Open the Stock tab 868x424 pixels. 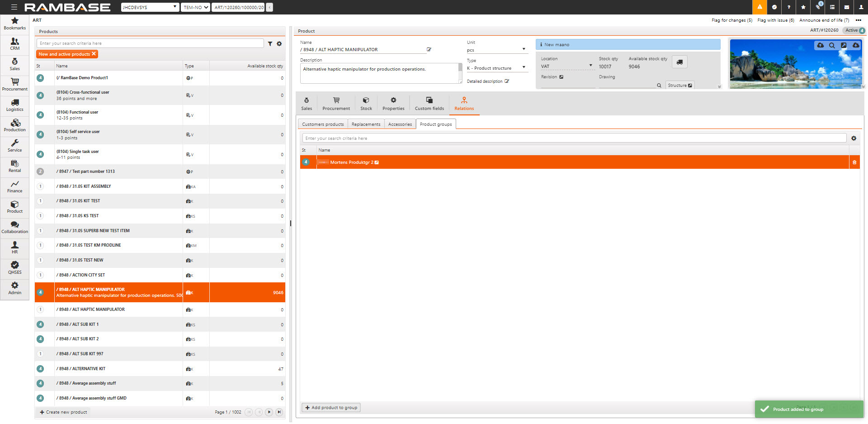coord(366,104)
